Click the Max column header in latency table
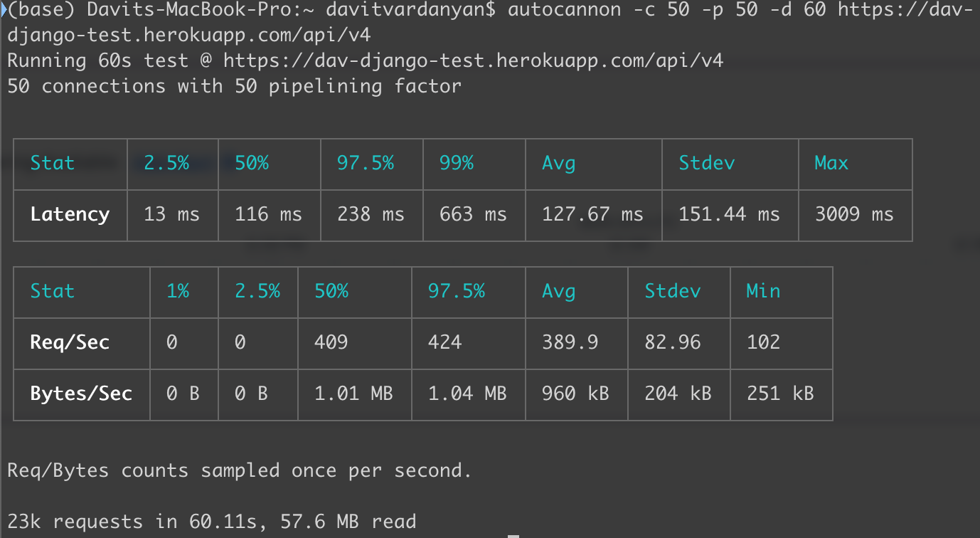The width and height of the screenshot is (980, 538). pyautogui.click(x=831, y=163)
